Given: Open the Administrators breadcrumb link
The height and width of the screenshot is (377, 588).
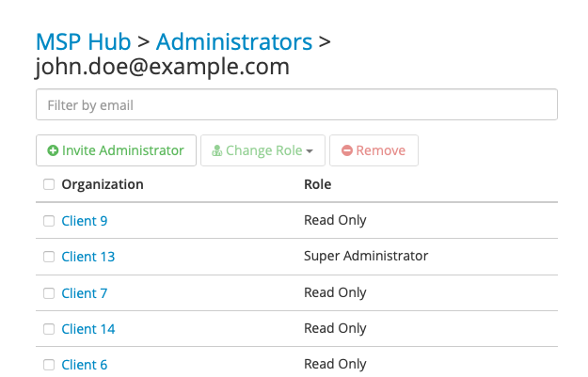Looking at the screenshot, I should [234, 41].
